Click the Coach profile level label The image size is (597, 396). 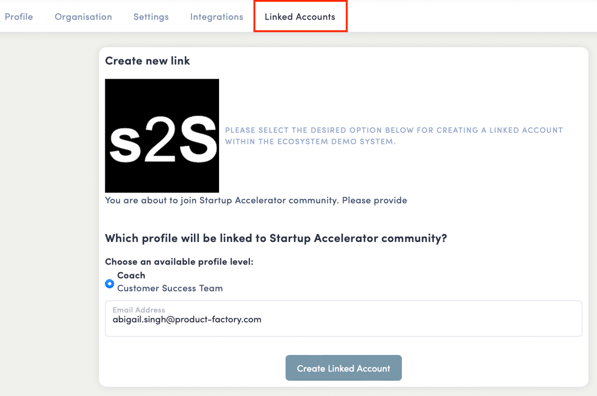click(x=131, y=275)
